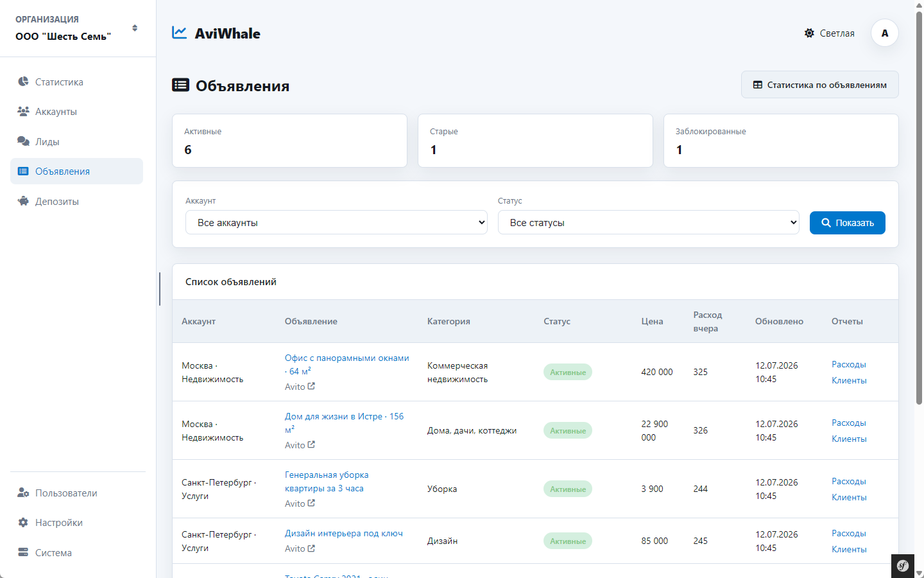The image size is (924, 578).
Task: Click the sun icon for light theme
Action: [x=809, y=33]
